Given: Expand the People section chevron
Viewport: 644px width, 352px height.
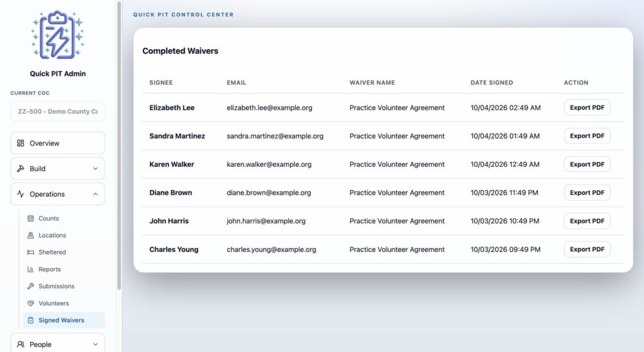Looking at the screenshot, I should coord(96,344).
